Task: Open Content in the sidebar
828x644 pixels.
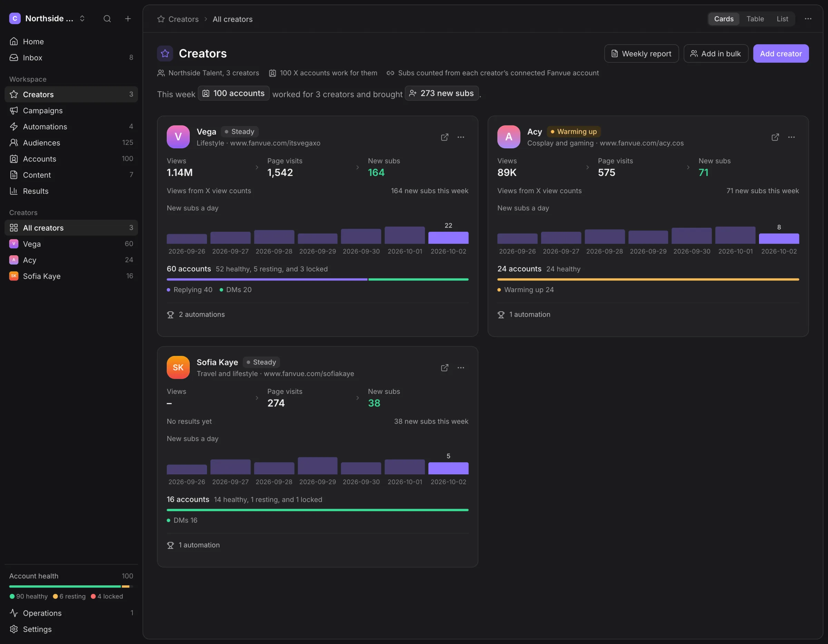Action: [71, 175]
